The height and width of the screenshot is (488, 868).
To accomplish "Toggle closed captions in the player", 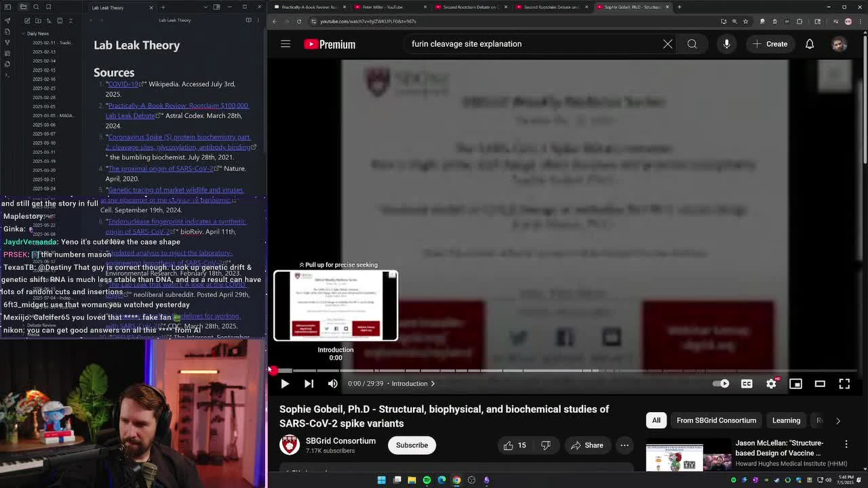I will (x=747, y=384).
